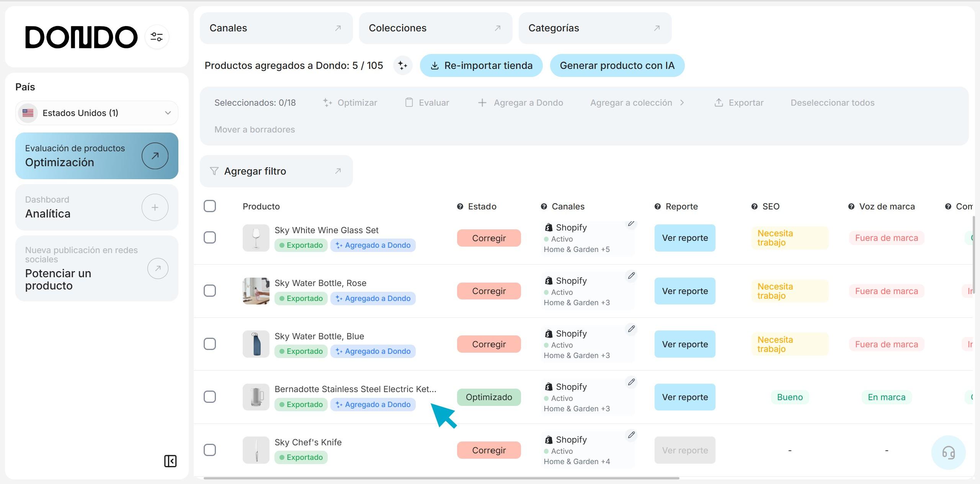
Task: Click the SEO column help icon
Action: (754, 206)
